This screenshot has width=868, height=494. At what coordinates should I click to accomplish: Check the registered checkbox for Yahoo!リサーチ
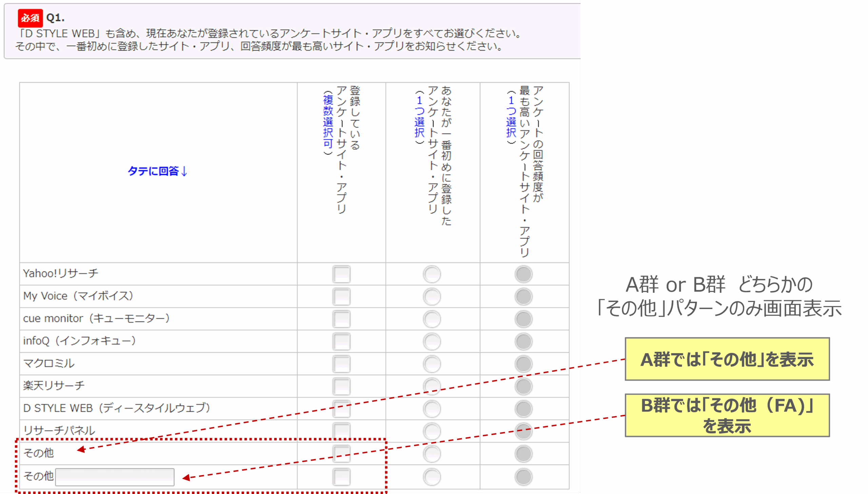tap(341, 273)
